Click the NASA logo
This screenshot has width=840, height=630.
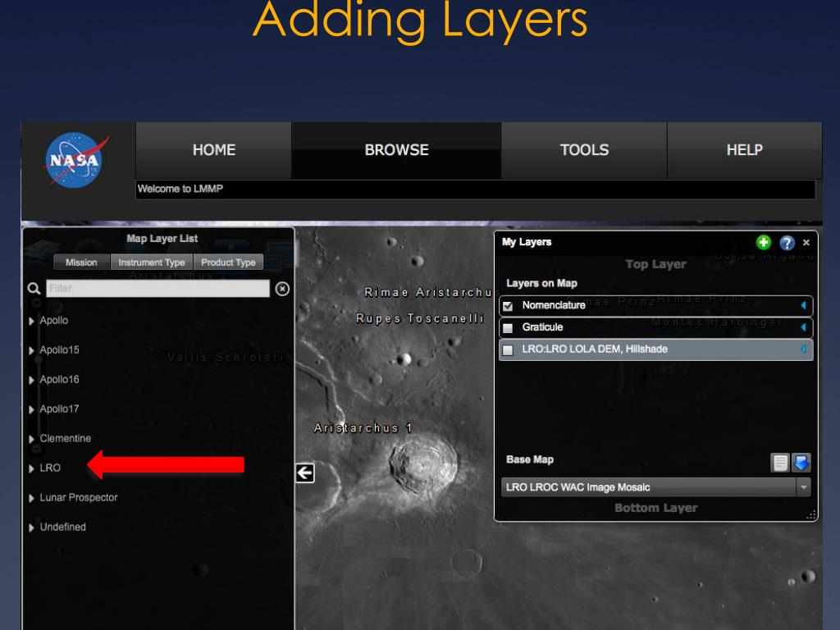point(75,160)
